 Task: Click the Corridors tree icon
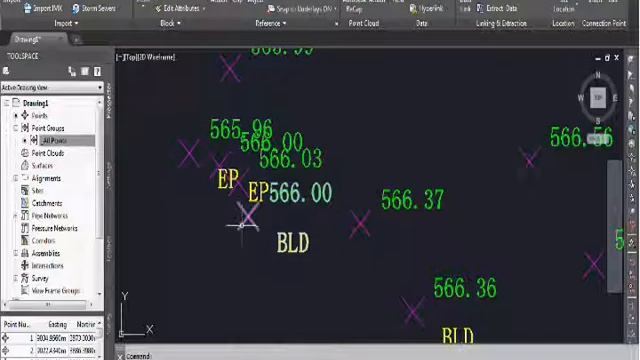pos(25,240)
